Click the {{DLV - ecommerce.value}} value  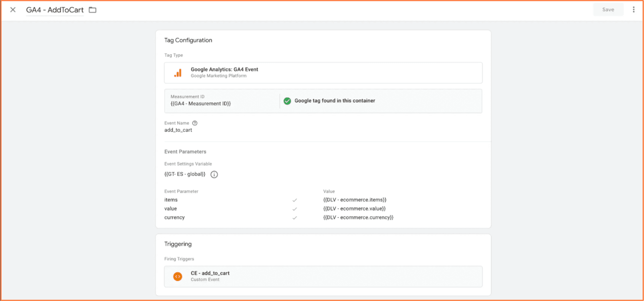[x=354, y=209]
